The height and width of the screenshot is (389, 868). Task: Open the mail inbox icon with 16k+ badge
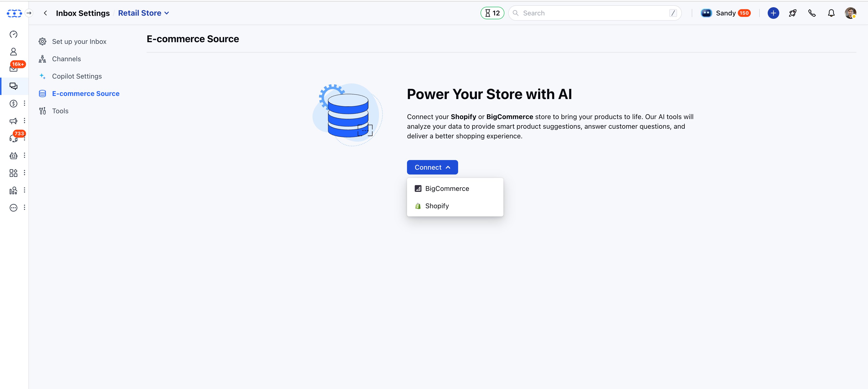click(x=14, y=69)
